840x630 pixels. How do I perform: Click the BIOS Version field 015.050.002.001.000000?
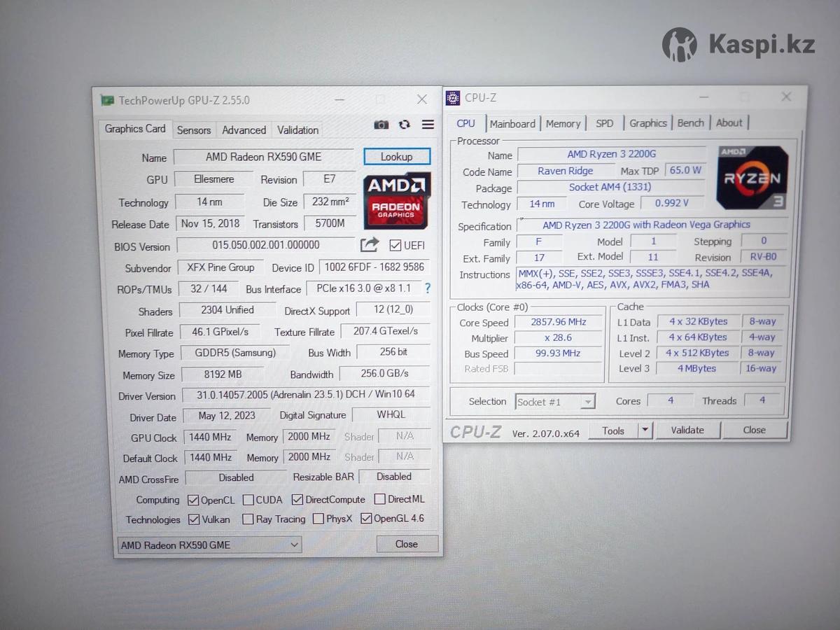click(266, 245)
